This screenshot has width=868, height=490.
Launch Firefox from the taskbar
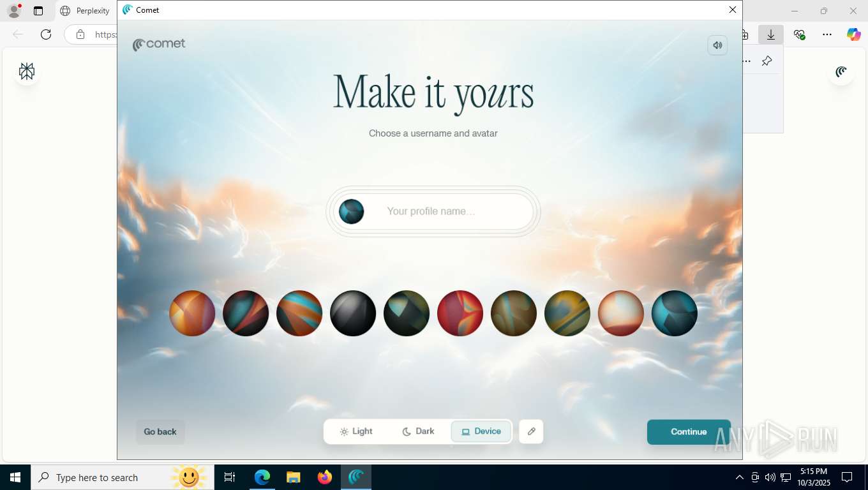325,477
